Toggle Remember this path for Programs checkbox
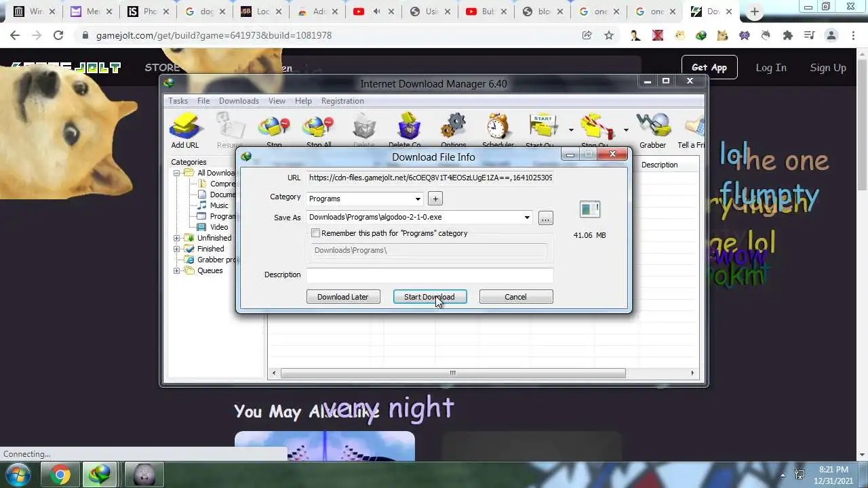This screenshot has width=868, height=488. tap(315, 233)
